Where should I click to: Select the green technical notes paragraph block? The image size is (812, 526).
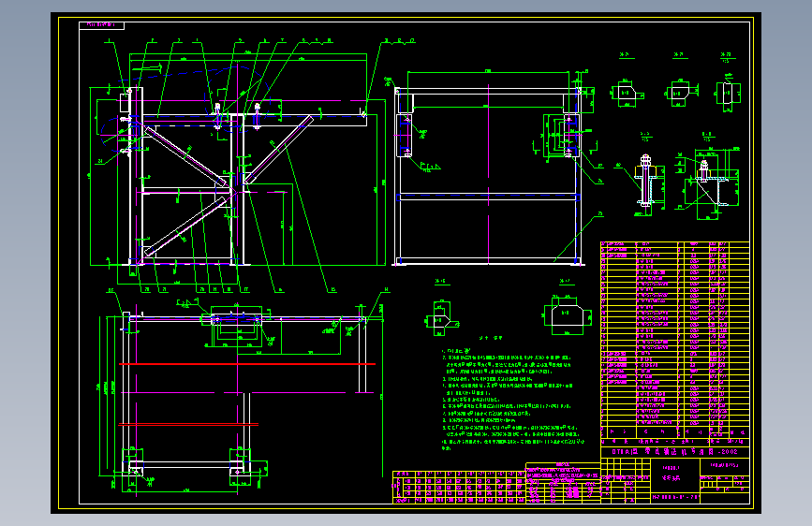(x=512, y=399)
